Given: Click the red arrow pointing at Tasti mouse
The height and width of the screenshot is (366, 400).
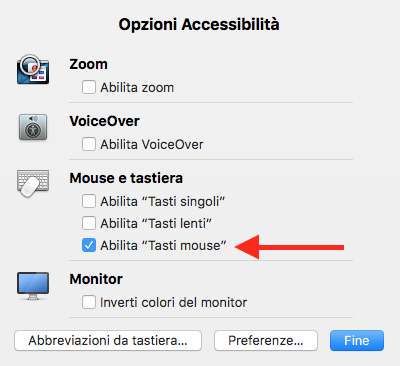Looking at the screenshot, I should pos(289,247).
